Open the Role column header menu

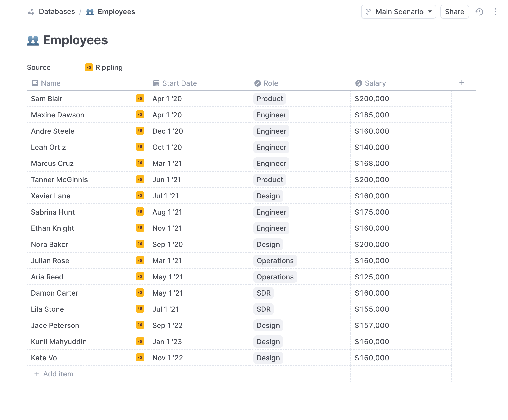[x=270, y=83]
